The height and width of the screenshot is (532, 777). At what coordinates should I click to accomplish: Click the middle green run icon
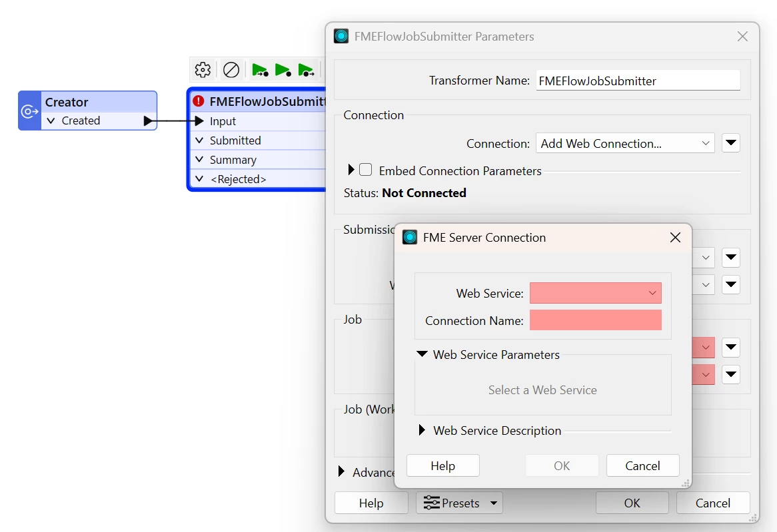tap(283, 70)
